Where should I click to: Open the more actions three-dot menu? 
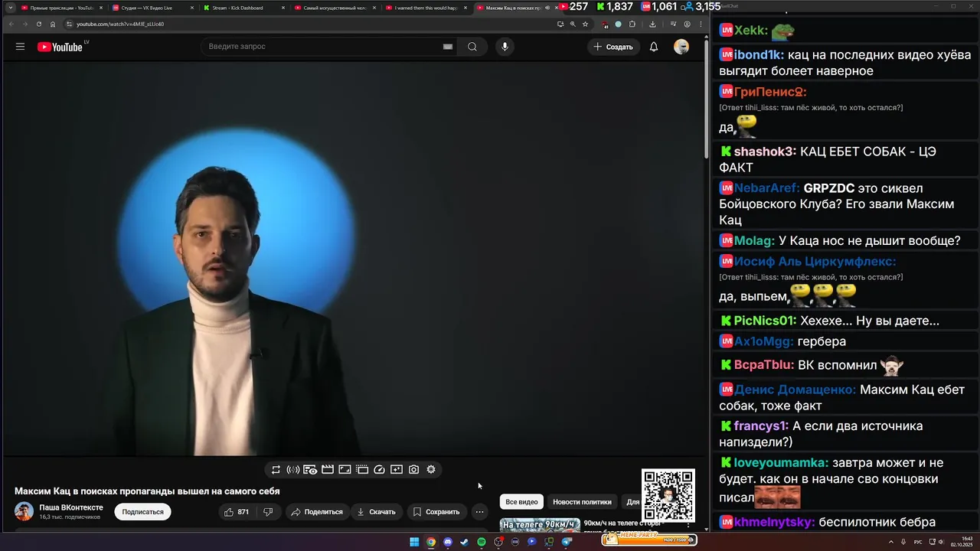[479, 512]
